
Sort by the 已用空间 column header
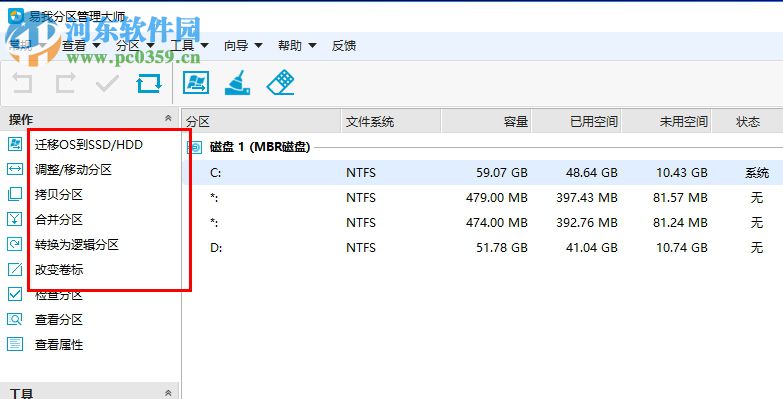coord(576,121)
